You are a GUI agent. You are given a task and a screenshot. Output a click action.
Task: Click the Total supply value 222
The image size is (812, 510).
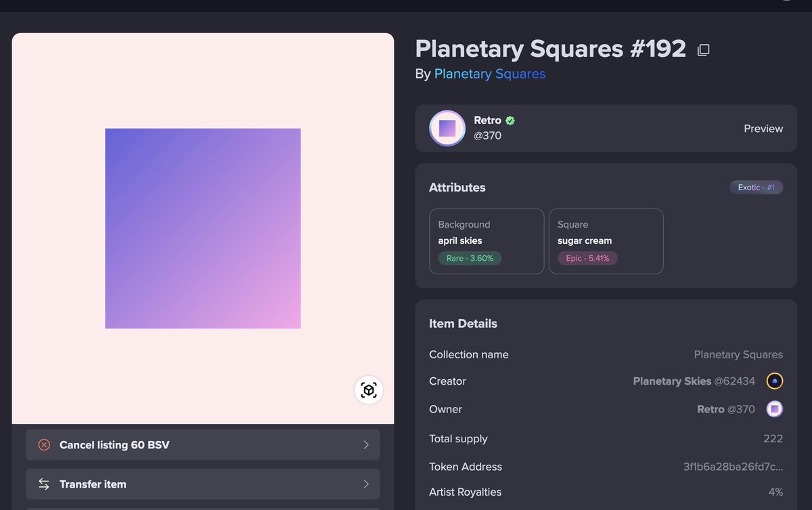pyautogui.click(x=773, y=439)
